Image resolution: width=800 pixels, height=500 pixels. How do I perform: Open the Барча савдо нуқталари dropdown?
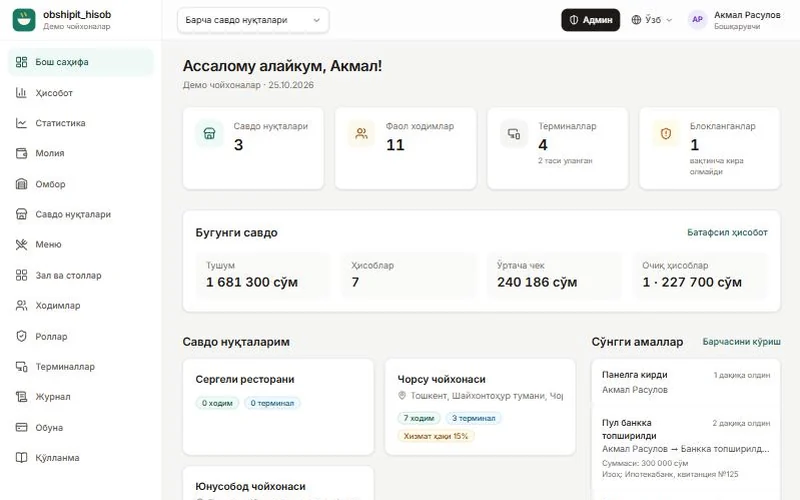(x=253, y=20)
